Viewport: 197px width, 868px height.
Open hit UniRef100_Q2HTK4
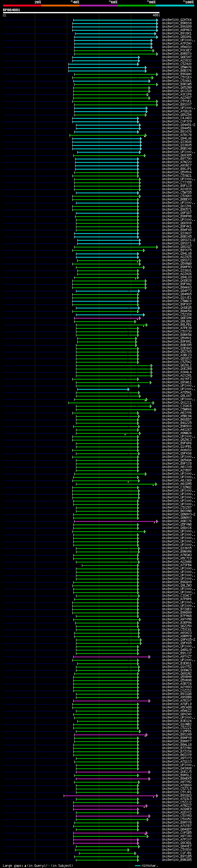pos(177,20)
